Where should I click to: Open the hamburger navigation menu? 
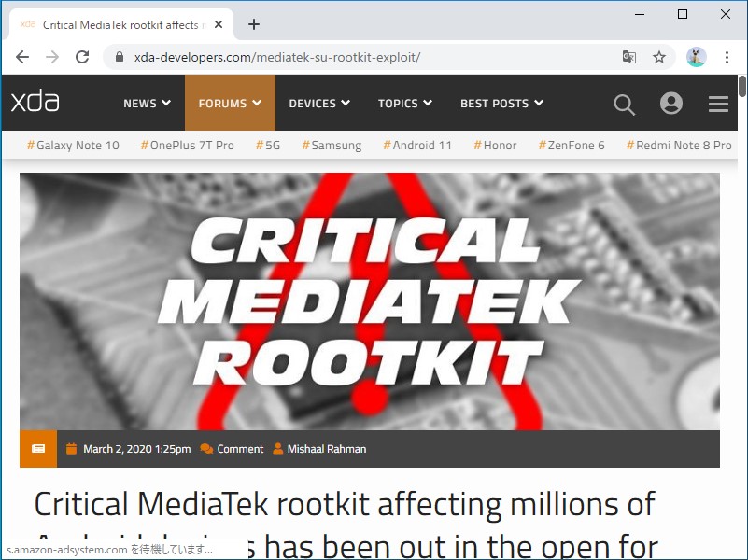point(719,104)
